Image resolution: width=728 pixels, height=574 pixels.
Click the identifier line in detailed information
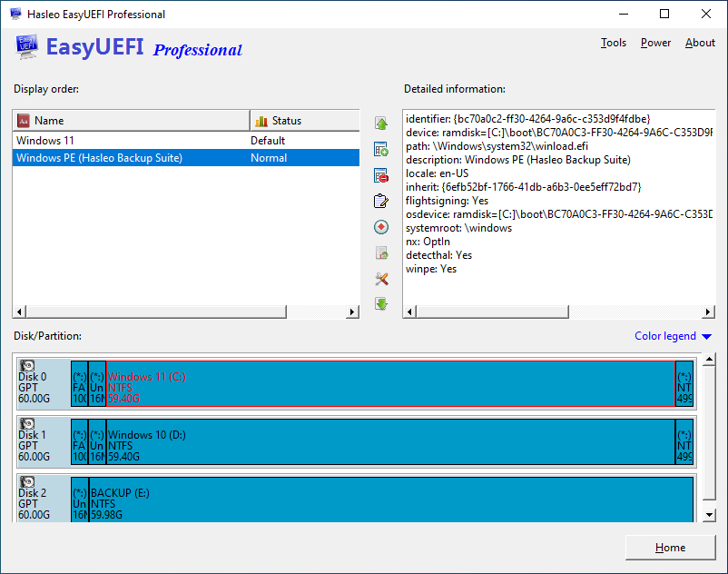pos(528,119)
